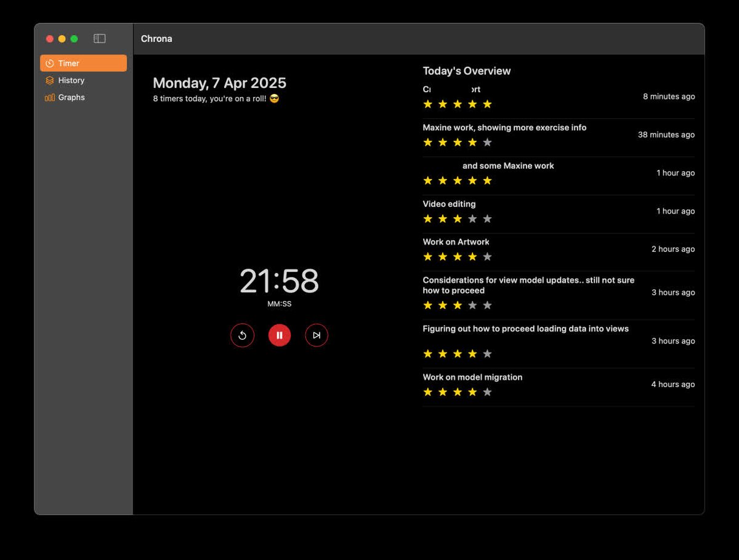
Task: Click the gray fifth star on Work on model migration
Action: pyautogui.click(x=487, y=392)
